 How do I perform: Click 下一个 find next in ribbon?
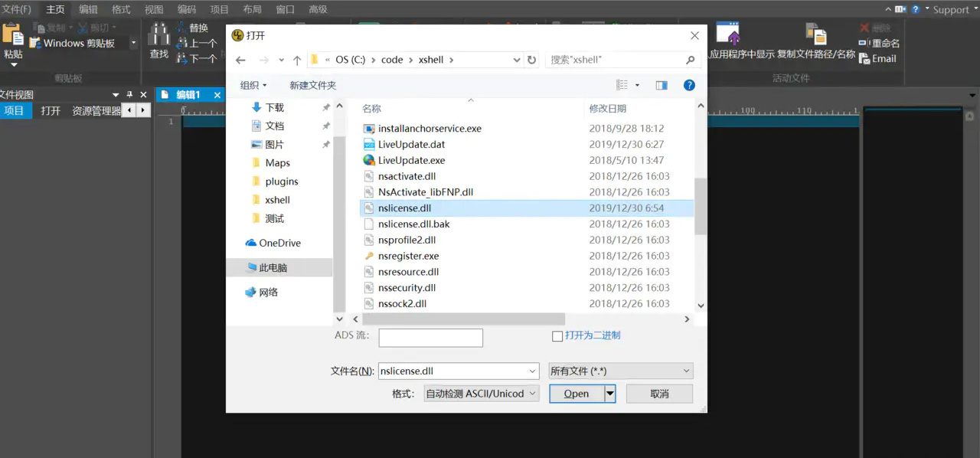196,58
